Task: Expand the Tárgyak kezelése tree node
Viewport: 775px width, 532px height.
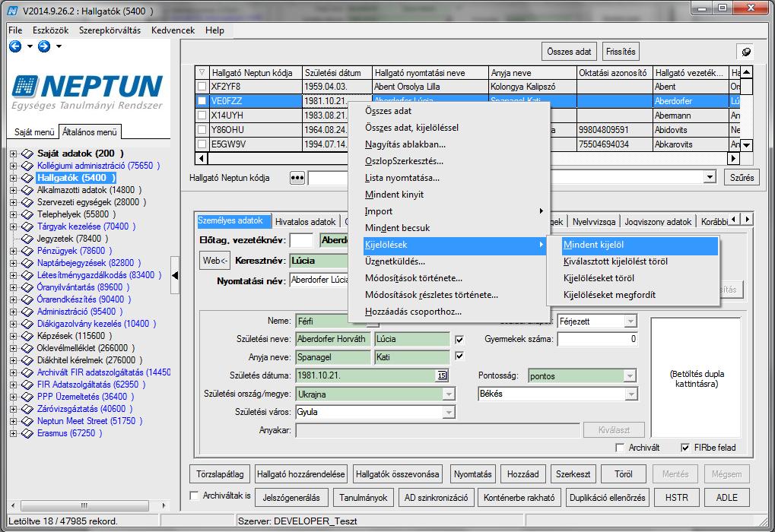Action: pyautogui.click(x=14, y=226)
